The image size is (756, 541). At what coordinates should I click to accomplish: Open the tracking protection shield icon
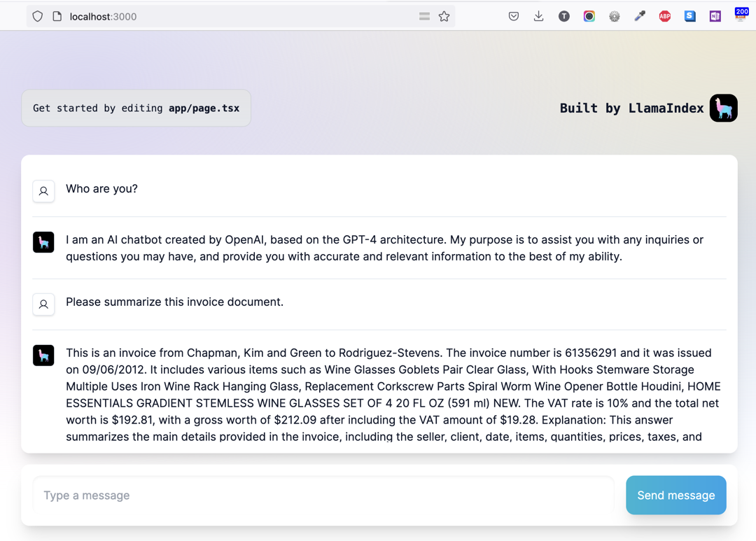pos(38,16)
